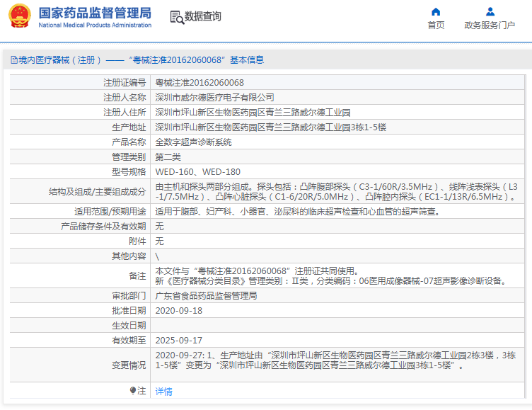Screen dimensions: 532x410
Task: Click the 批准日期 row label
Action: [129, 311]
